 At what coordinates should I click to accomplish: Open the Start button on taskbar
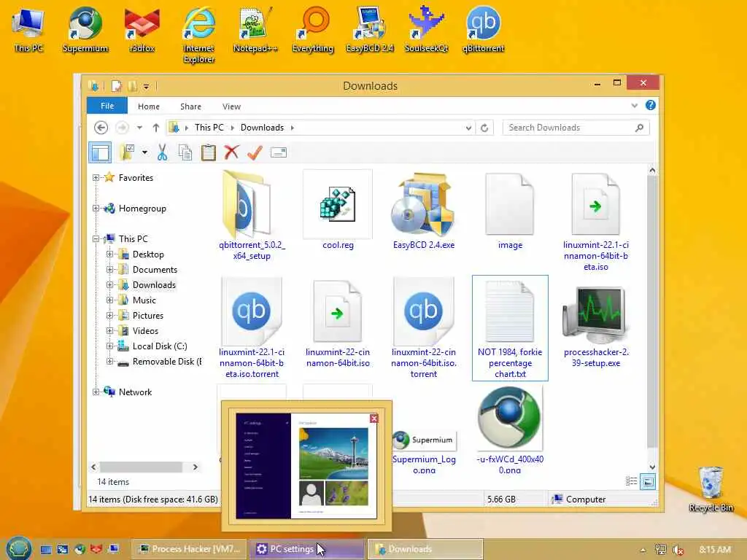click(19, 548)
